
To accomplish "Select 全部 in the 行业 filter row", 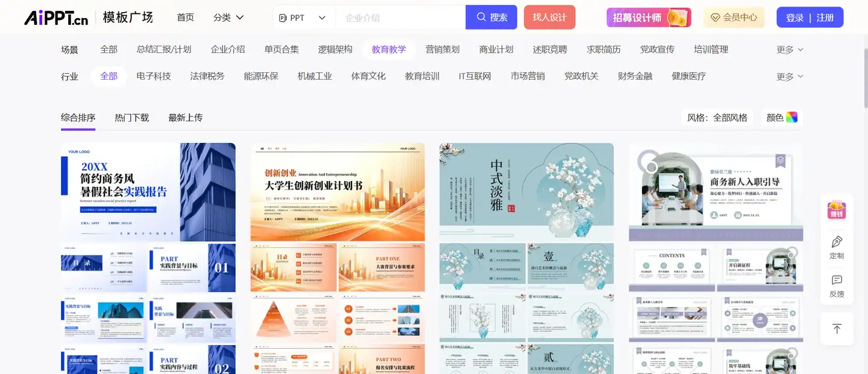I will pos(109,76).
